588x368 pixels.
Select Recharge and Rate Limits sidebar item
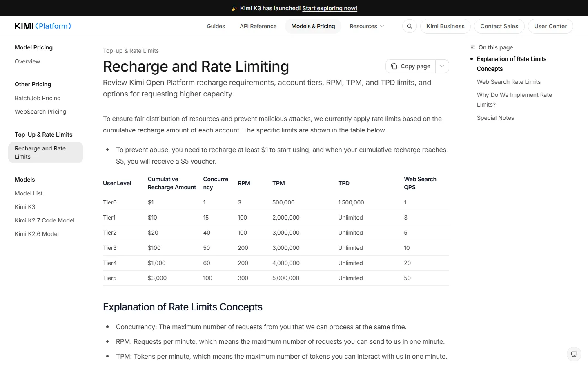click(46, 153)
